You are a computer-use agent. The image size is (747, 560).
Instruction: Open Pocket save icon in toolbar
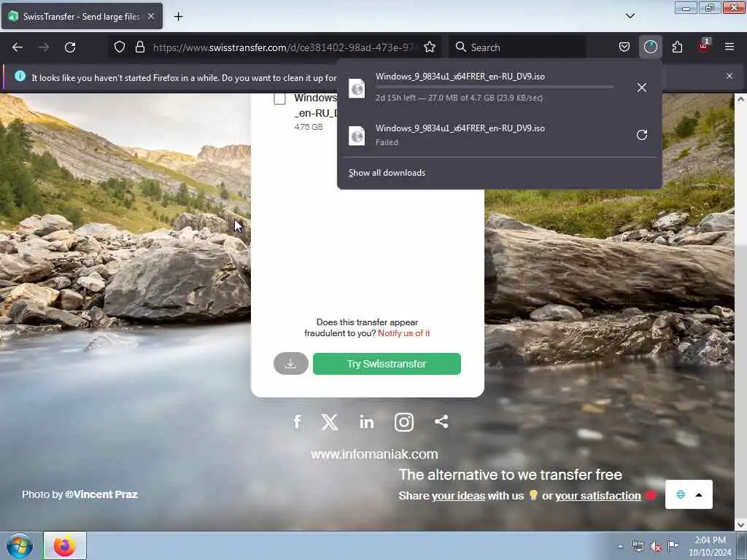point(624,47)
